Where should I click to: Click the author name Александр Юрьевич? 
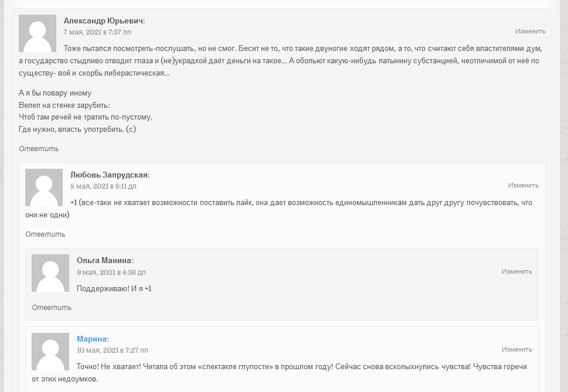(103, 21)
